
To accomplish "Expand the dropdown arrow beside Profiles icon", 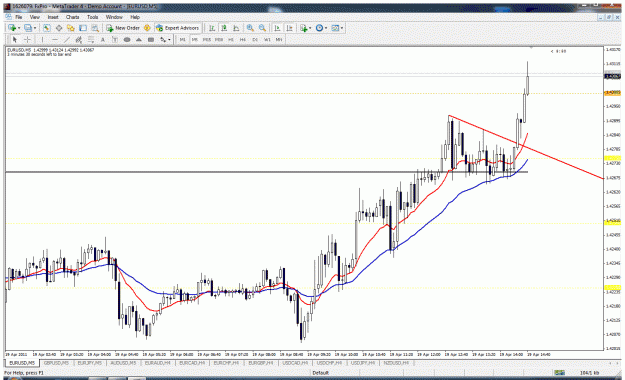I will pos(35,28).
